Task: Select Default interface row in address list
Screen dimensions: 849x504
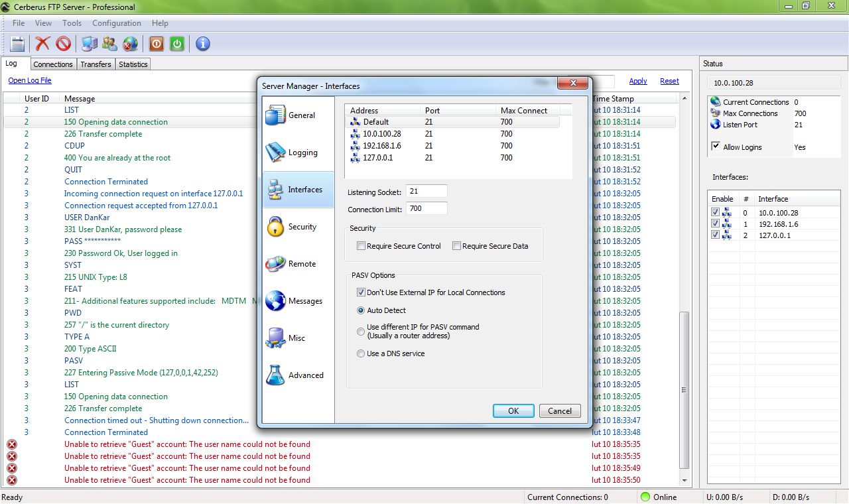Action: [x=453, y=122]
